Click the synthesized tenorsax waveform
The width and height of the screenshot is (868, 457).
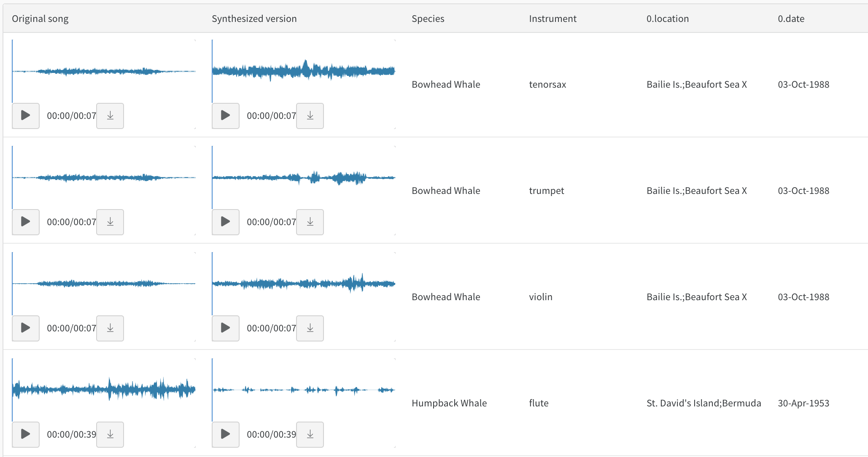point(304,70)
